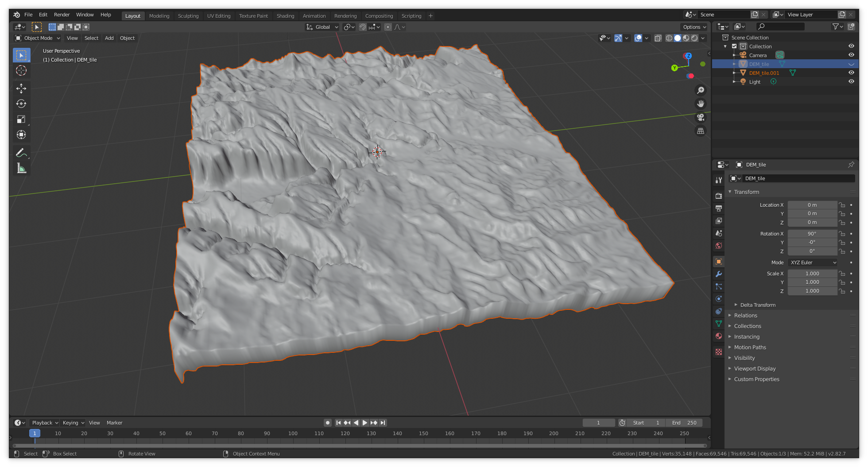Select the 3D Cursor tool
The width and height of the screenshot is (868, 467).
(21, 71)
